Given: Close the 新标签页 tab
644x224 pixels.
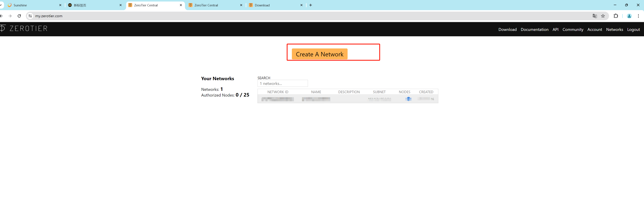Looking at the screenshot, I should coord(120,5).
